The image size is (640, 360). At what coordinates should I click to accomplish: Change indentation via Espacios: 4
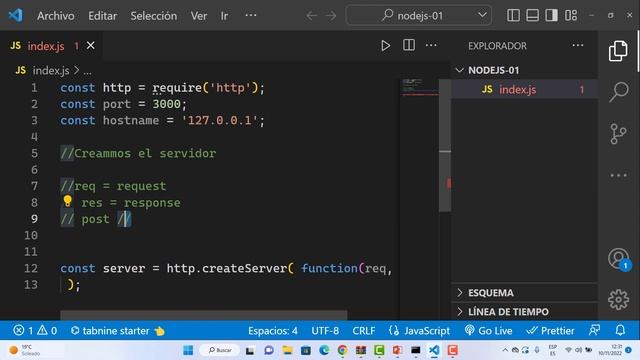click(273, 330)
